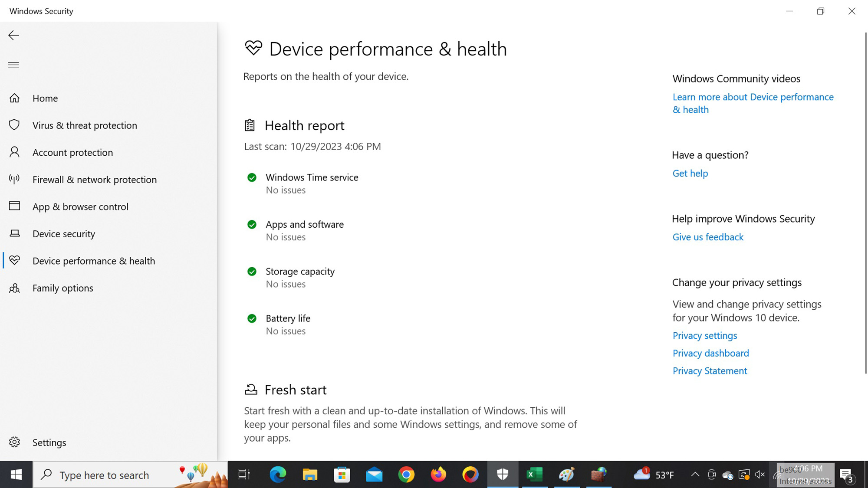
Task: Select Device performance & health menu item
Action: point(93,261)
